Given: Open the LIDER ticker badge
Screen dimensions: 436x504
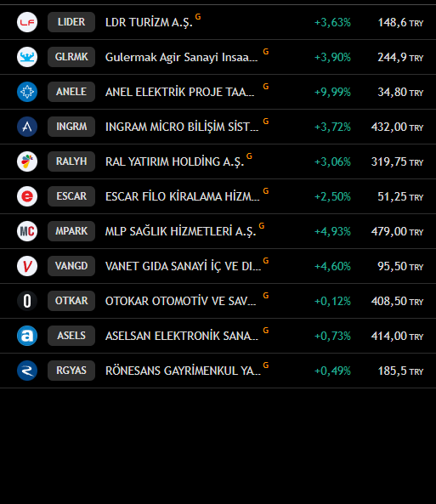Looking at the screenshot, I should click(71, 22).
